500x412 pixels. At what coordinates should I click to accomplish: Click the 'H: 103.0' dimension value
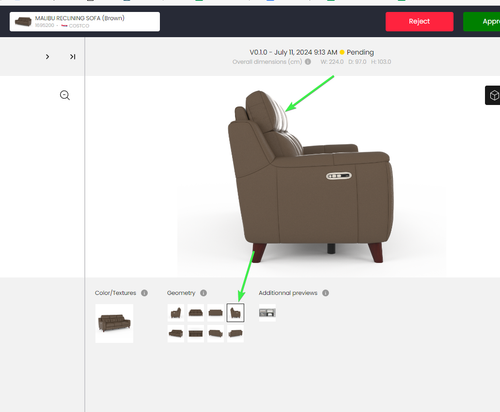(x=381, y=62)
